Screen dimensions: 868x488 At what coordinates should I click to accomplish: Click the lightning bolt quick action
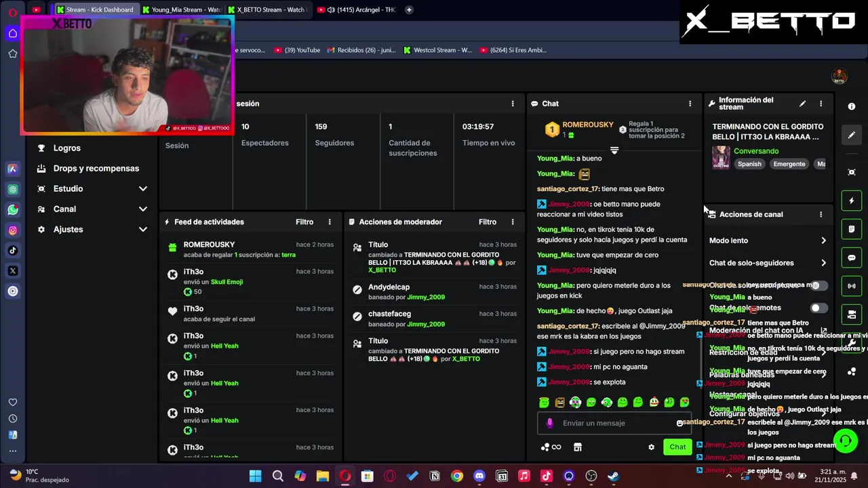(852, 201)
